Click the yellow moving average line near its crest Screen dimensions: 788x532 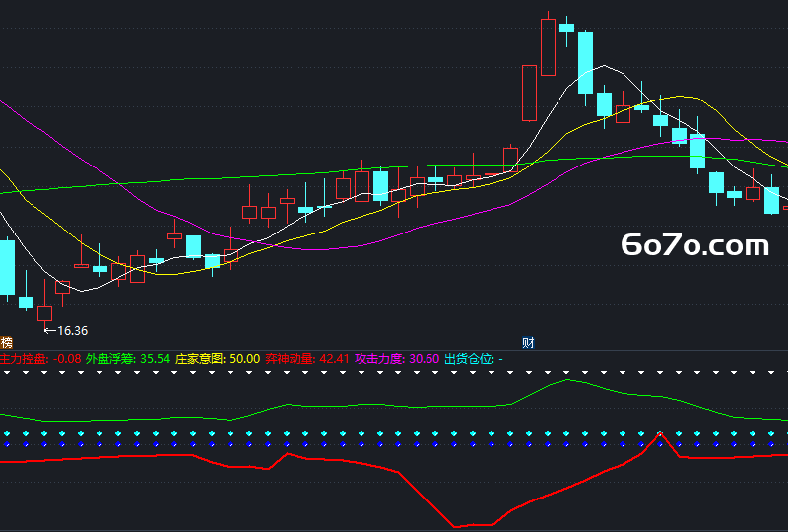(x=680, y=96)
